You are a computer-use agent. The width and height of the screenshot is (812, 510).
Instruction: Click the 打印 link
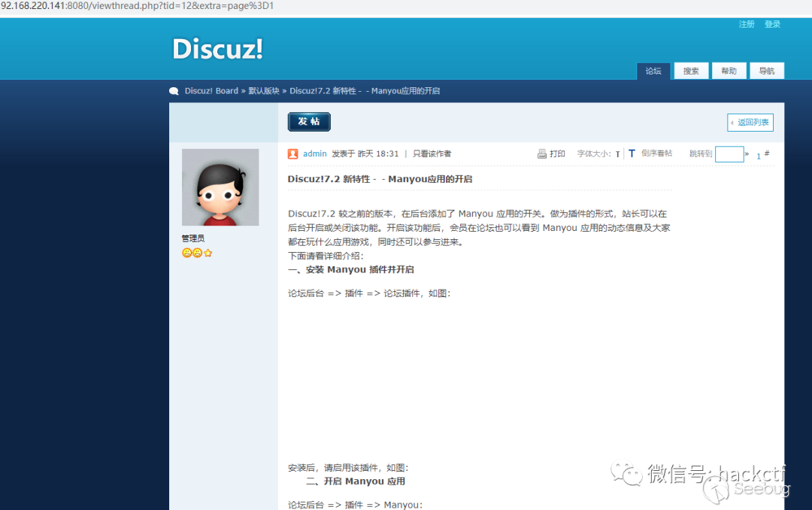[x=557, y=154]
